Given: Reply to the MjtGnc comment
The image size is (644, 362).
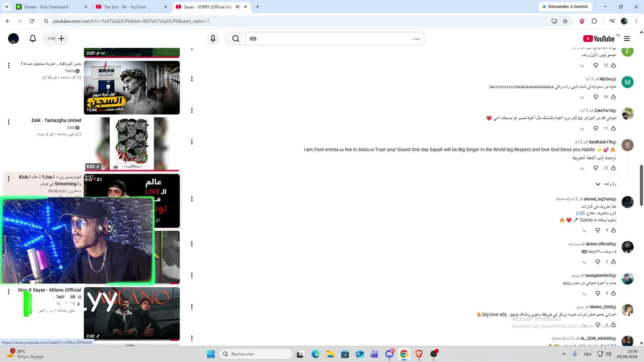Looking at the screenshot, I should [x=582, y=97].
